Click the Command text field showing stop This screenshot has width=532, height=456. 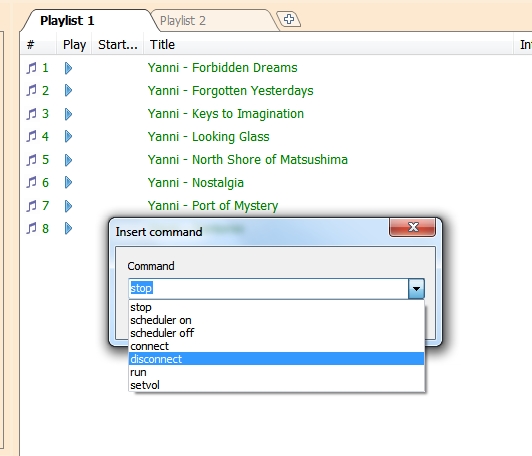tap(268, 288)
